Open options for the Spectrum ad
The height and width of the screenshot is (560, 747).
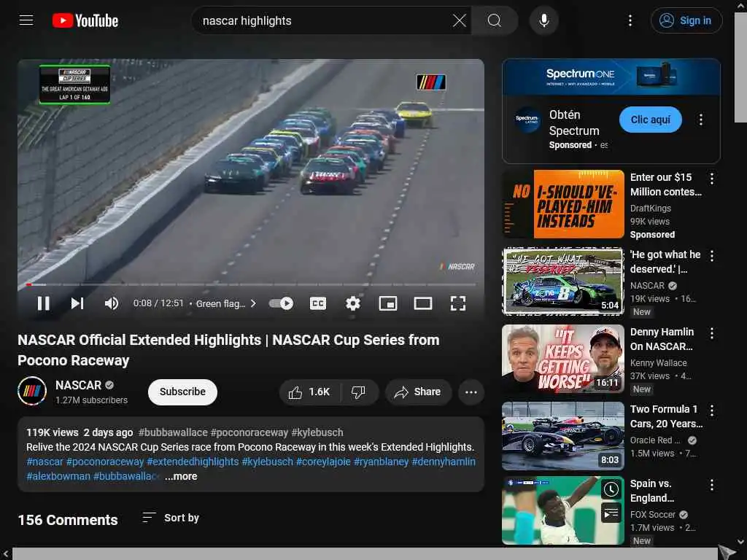tap(700, 120)
